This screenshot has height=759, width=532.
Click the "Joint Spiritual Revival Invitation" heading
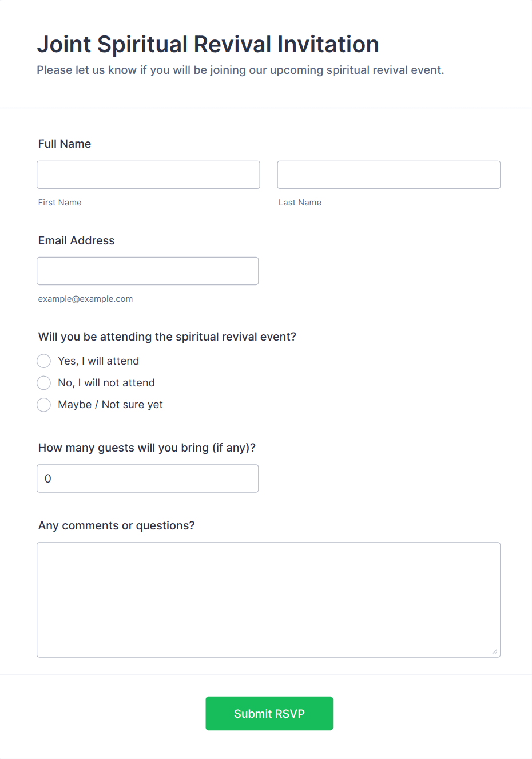[208, 44]
